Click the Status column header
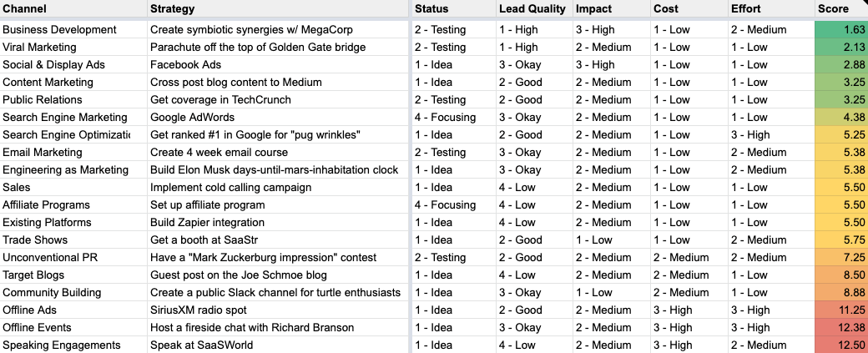 [431, 8]
